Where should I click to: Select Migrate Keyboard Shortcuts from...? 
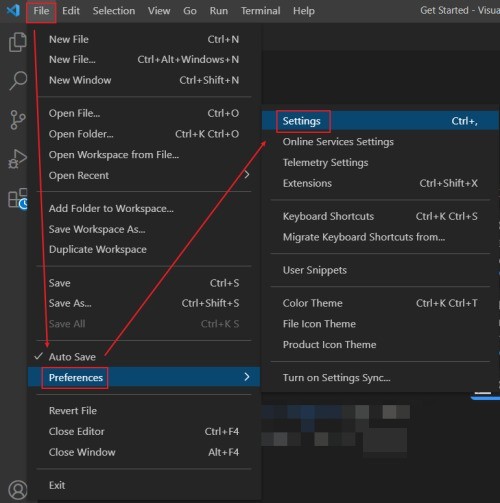(x=380, y=237)
